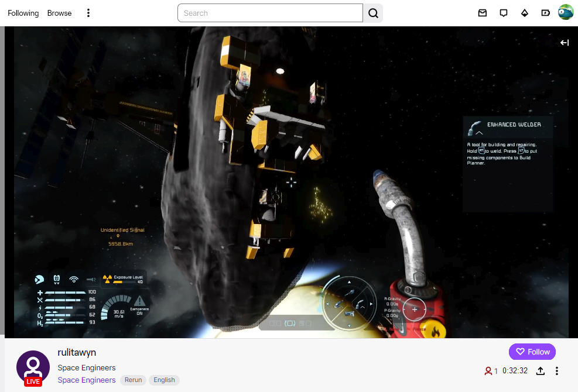
Task: Open the purple Space Engineers category link
Action: (87, 380)
